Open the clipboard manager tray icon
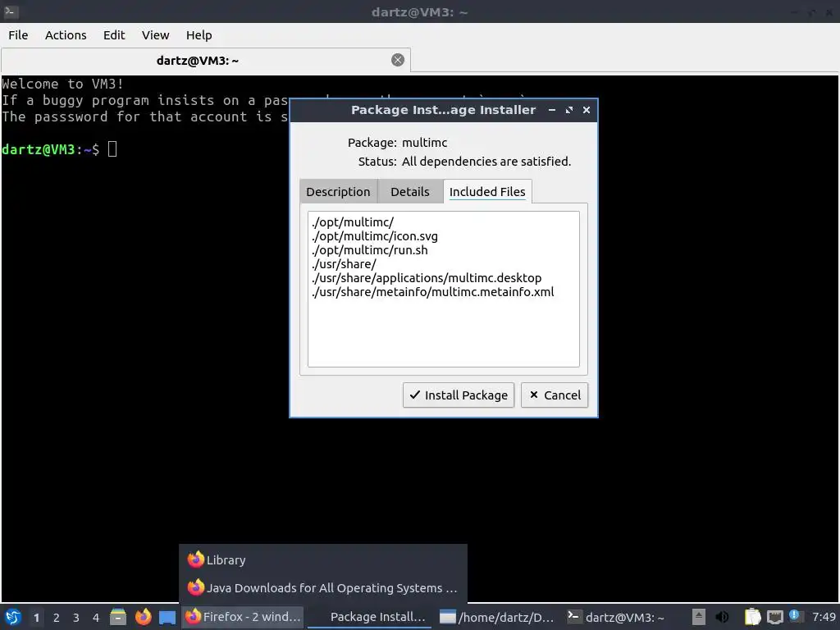Viewport: 840px width, 630px height. coord(752,617)
